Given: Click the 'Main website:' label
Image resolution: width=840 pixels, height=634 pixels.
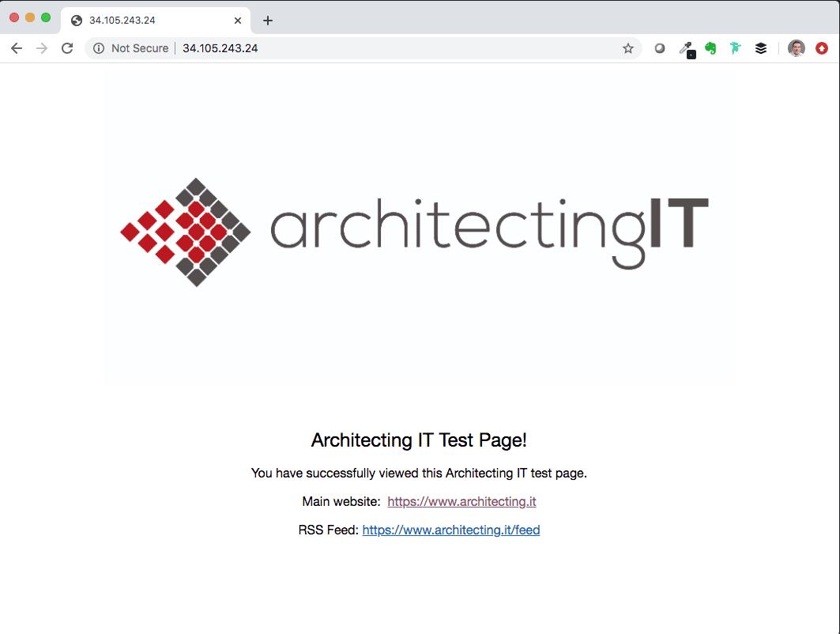Looking at the screenshot, I should 341,502.
